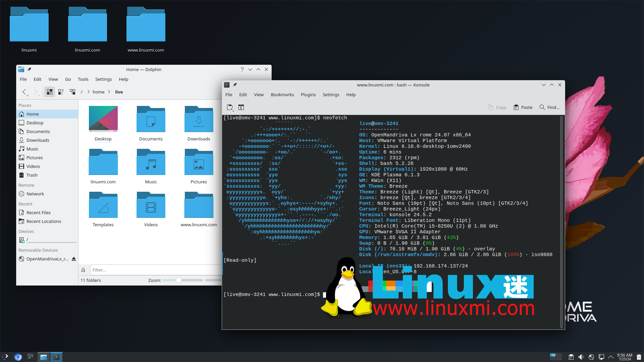Split Konsole view left/right

241,107
